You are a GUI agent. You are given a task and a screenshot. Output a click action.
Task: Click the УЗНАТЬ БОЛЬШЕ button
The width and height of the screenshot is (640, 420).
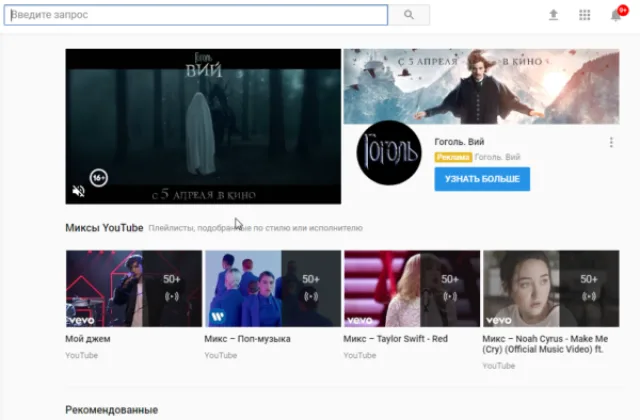click(482, 179)
